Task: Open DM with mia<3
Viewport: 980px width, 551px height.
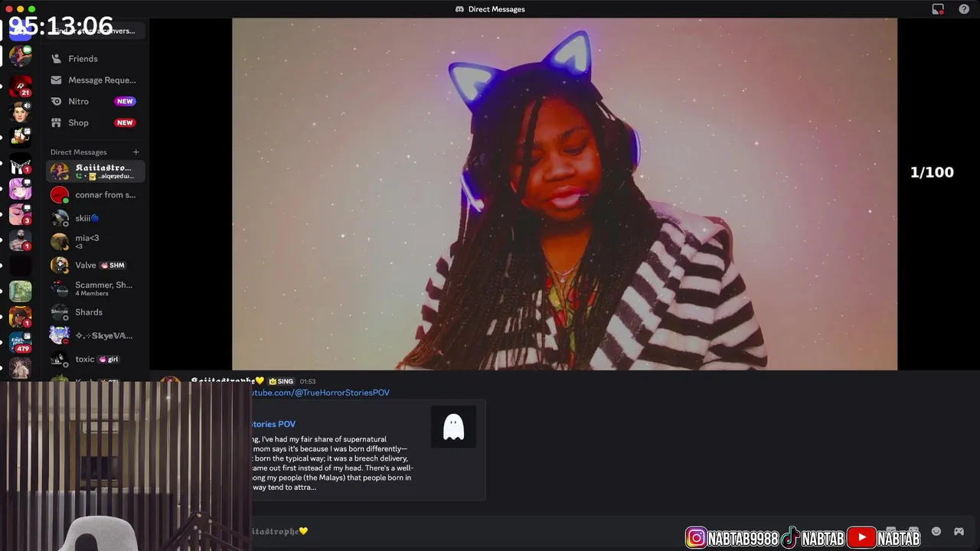Action: point(96,242)
